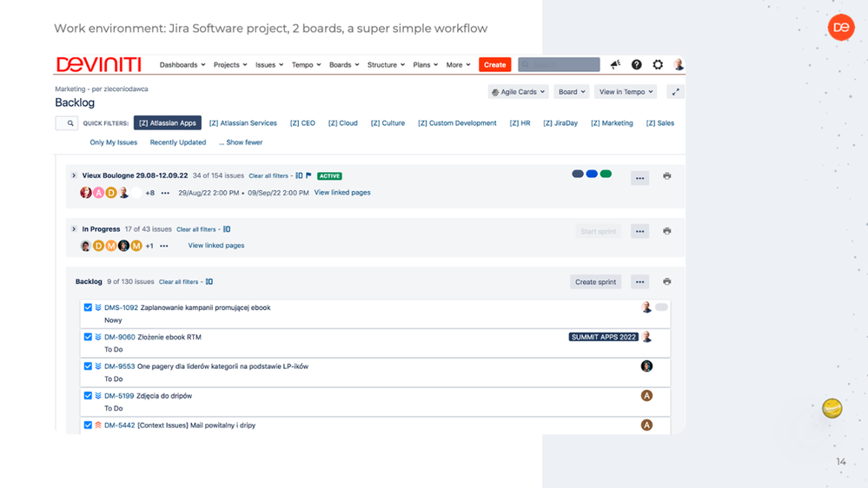Click the SUMMIT APPS 2022 epic label
Viewport: 868px width, 488px height.
tap(603, 337)
